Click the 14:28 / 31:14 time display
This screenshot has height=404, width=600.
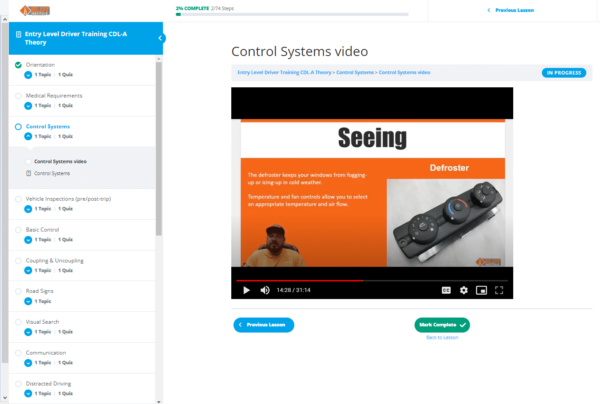(293, 290)
